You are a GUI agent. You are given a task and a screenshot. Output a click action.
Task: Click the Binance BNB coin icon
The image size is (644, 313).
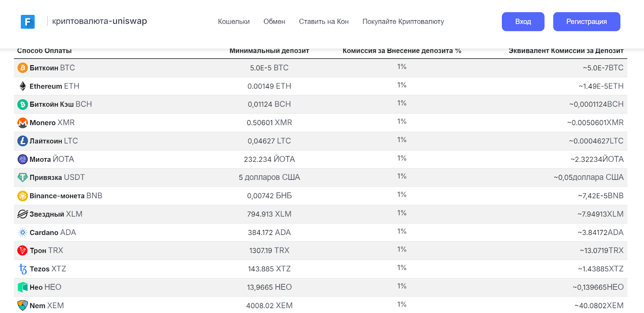click(x=23, y=196)
